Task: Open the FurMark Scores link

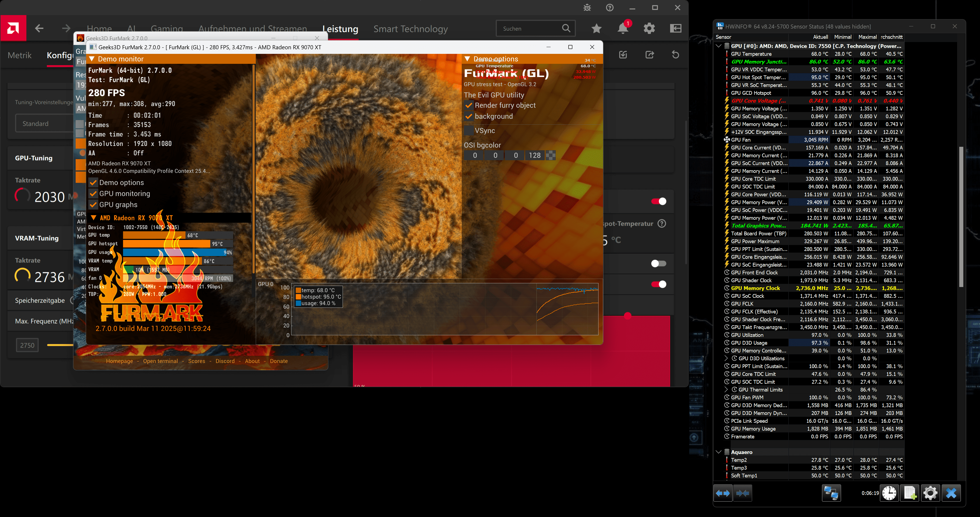Action: 196,361
